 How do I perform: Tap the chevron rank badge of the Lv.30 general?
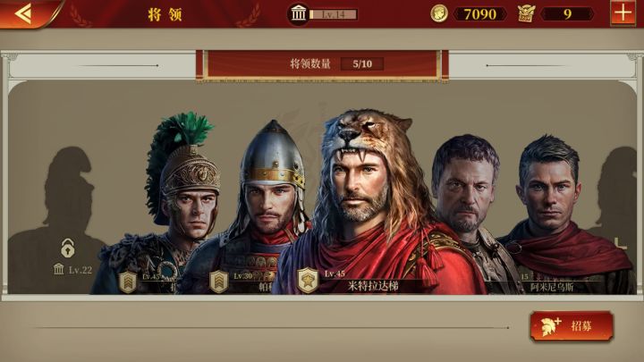click(219, 282)
